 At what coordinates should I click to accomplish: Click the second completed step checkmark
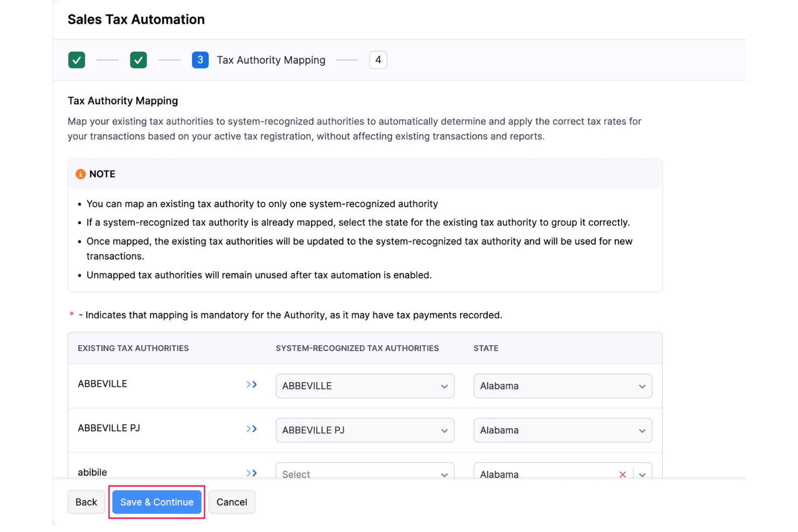[139, 60]
